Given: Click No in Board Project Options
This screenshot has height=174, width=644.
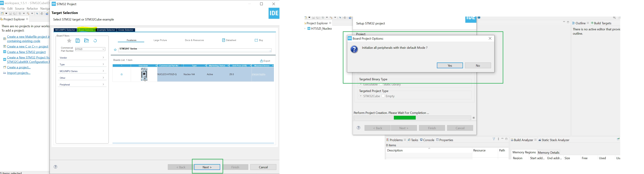Looking at the screenshot, I should pos(478,65).
